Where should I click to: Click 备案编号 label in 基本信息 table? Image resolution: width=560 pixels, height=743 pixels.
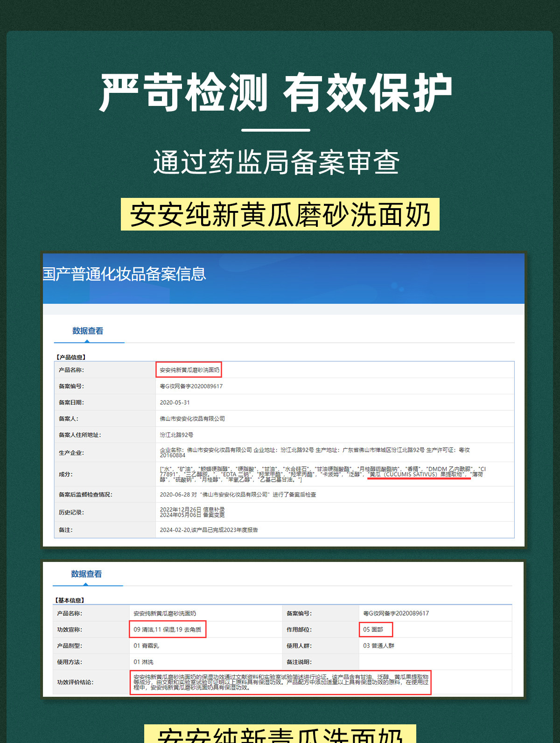[x=299, y=613]
